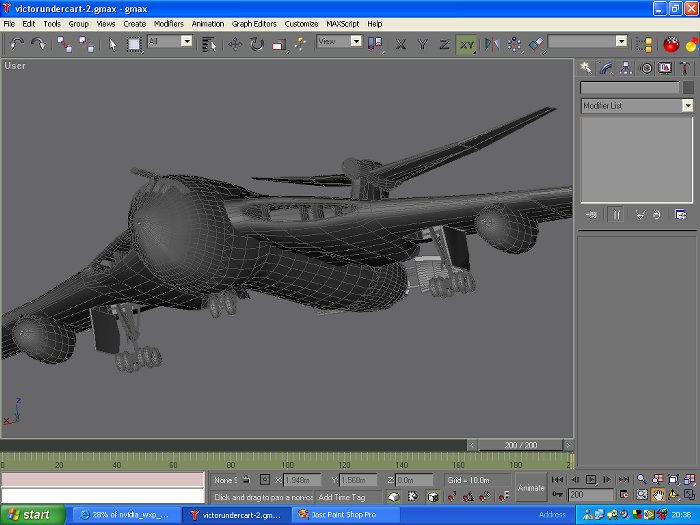Open the Display panel icon

point(665,68)
